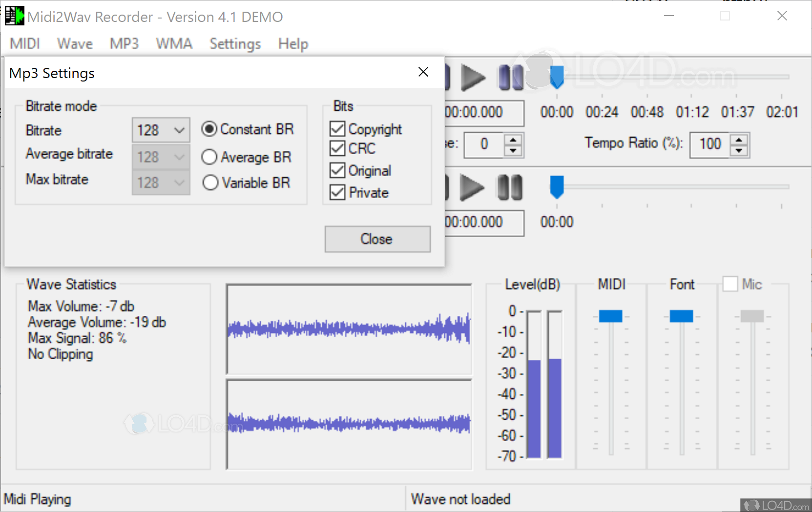Select the Variable BR radio option
The image size is (812, 512).
click(x=210, y=183)
